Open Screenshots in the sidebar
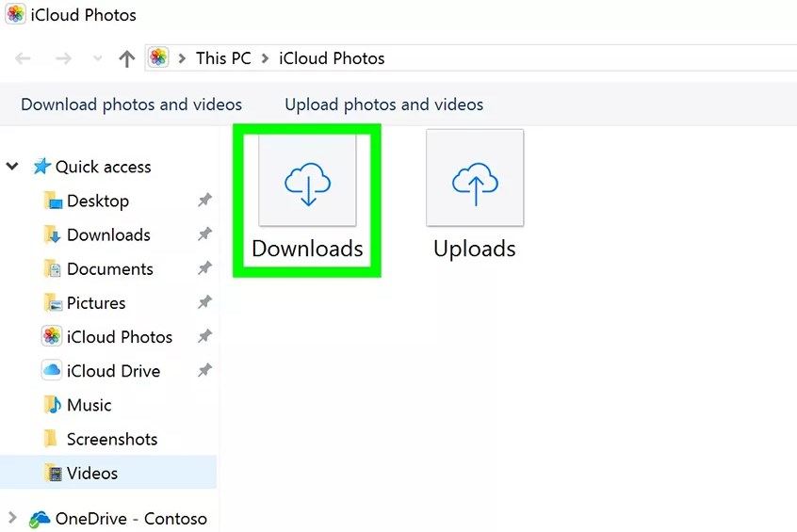Viewport: 797px width, 532px height. click(x=112, y=439)
